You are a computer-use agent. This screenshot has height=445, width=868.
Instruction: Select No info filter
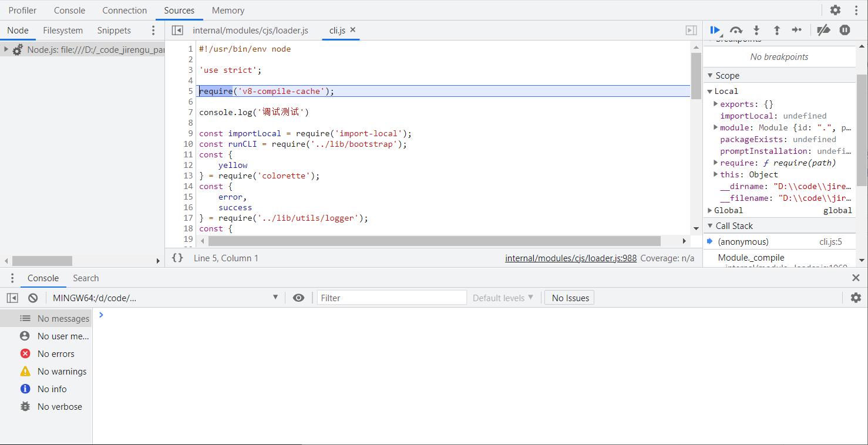[46, 389]
